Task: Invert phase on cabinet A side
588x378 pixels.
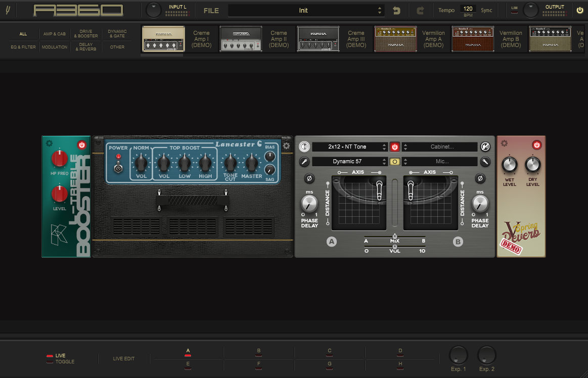Action: coord(309,178)
